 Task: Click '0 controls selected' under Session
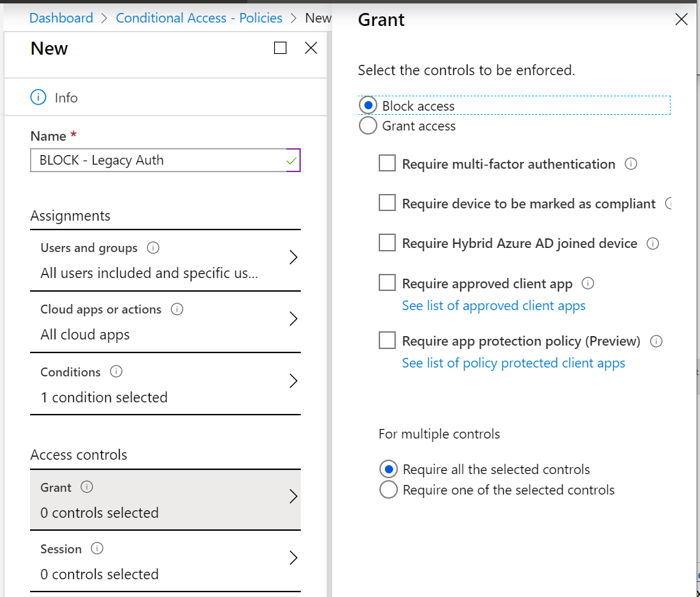(99, 574)
